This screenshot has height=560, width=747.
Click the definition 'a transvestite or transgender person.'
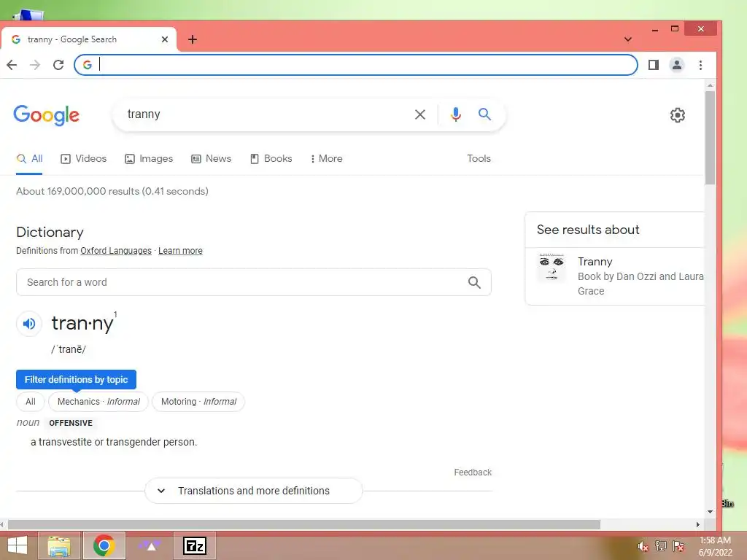point(114,443)
